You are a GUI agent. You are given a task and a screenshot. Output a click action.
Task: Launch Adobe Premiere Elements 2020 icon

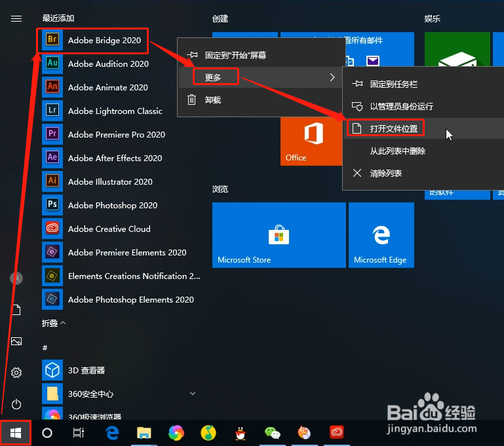[52, 252]
